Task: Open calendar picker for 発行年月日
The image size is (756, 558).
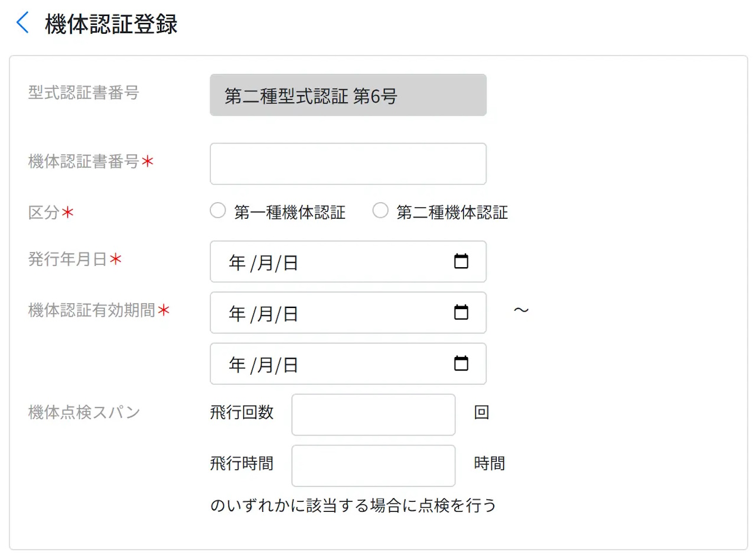Action: pyautogui.click(x=461, y=261)
